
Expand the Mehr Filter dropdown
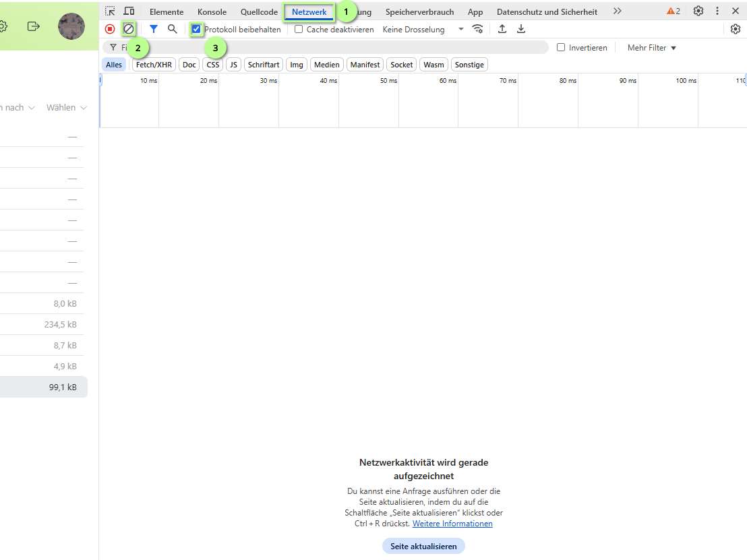pyautogui.click(x=651, y=48)
